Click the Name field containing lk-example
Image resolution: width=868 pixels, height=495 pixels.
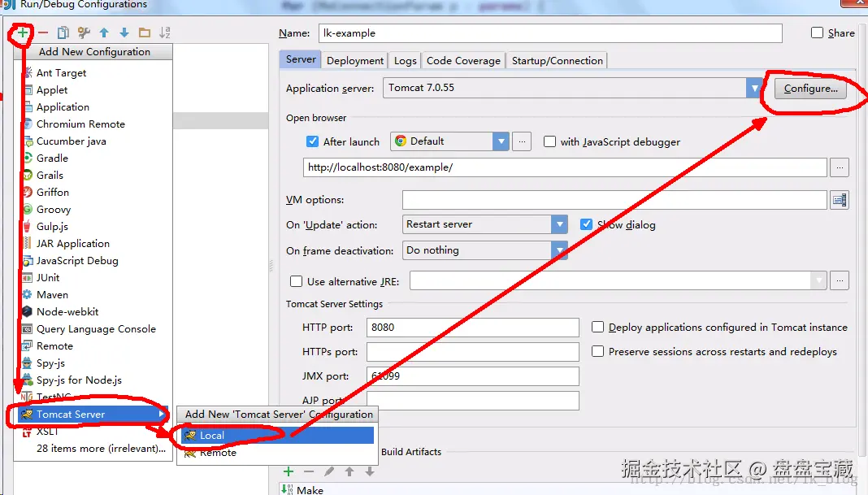[550, 33]
